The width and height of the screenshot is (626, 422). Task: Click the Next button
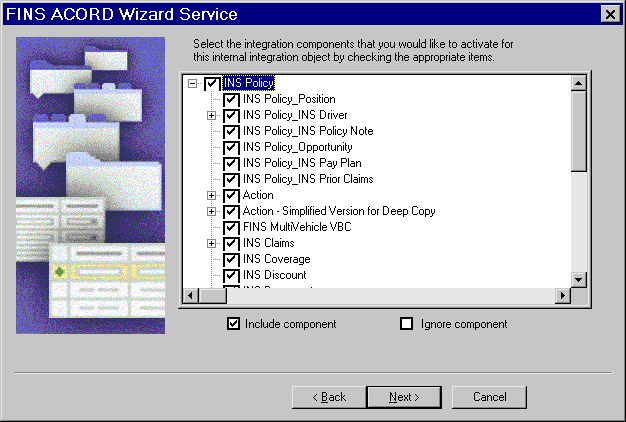pos(404,397)
